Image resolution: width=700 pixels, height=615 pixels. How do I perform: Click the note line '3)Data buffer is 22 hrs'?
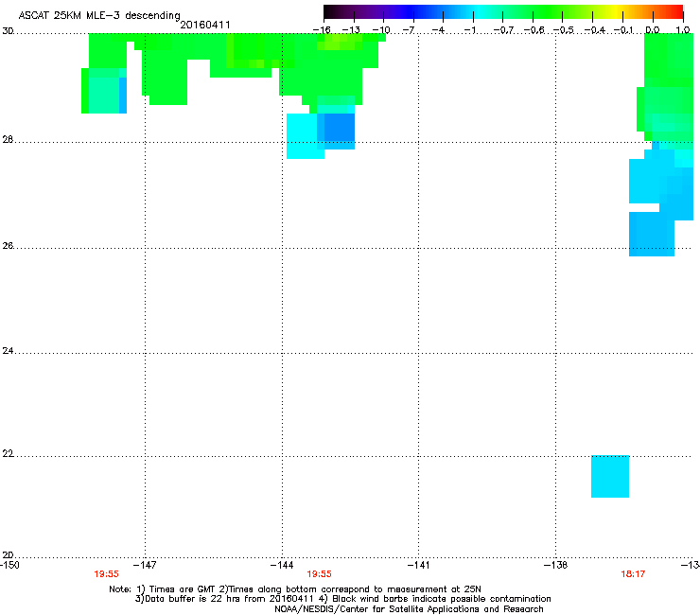click(342, 599)
